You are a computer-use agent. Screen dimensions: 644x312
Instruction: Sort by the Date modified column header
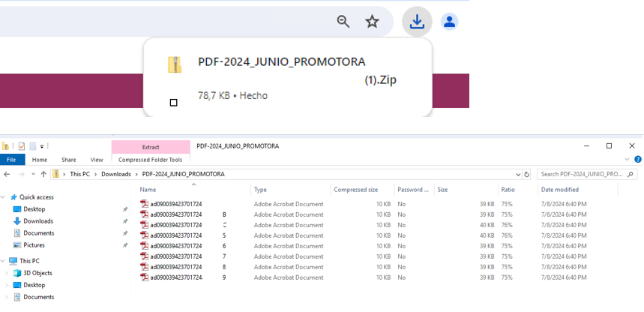pyautogui.click(x=560, y=190)
